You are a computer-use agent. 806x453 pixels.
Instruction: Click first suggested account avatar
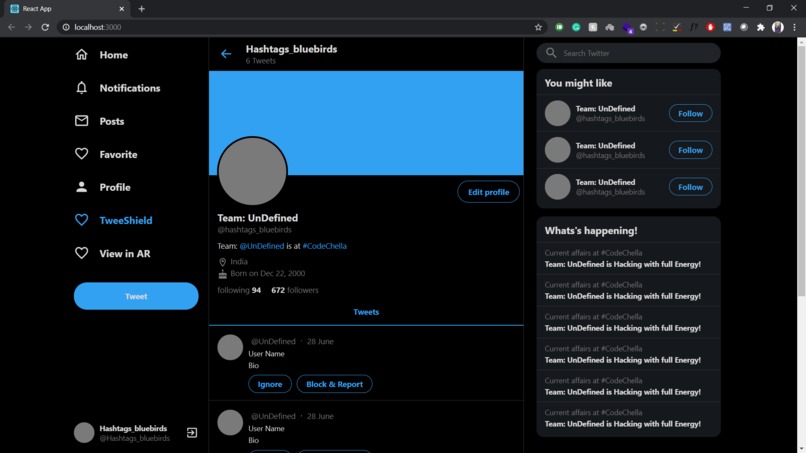coord(558,113)
